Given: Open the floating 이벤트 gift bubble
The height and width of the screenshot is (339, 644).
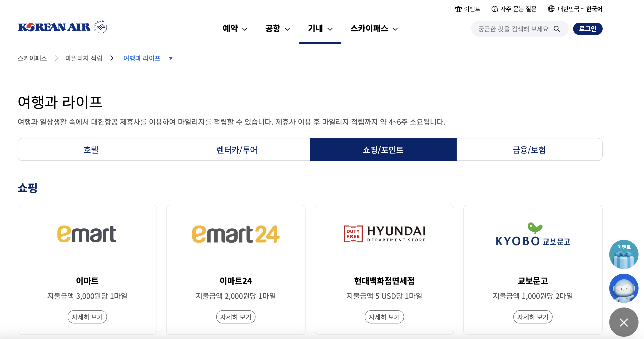Looking at the screenshot, I should [x=624, y=254].
